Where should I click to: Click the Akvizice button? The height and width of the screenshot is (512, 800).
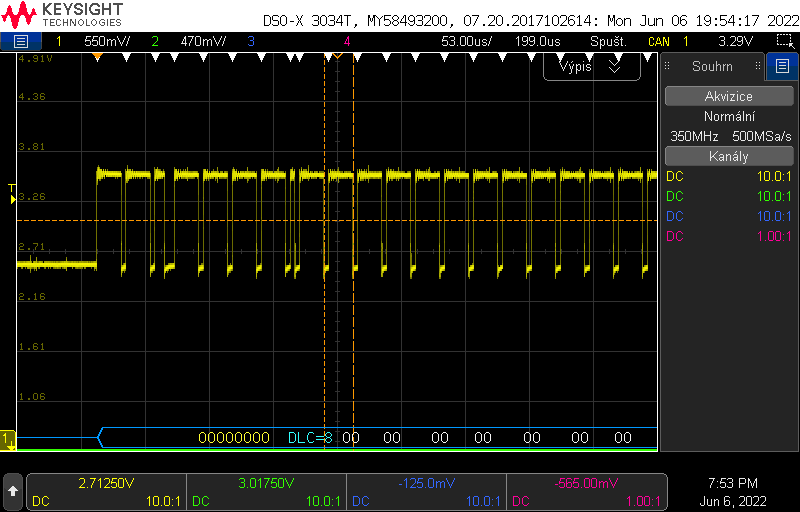click(729, 96)
